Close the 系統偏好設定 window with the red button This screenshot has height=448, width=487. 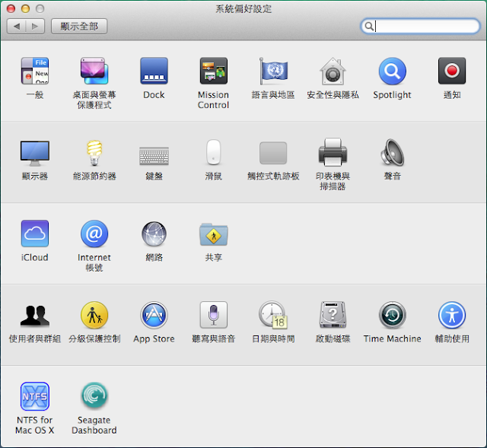11,8
